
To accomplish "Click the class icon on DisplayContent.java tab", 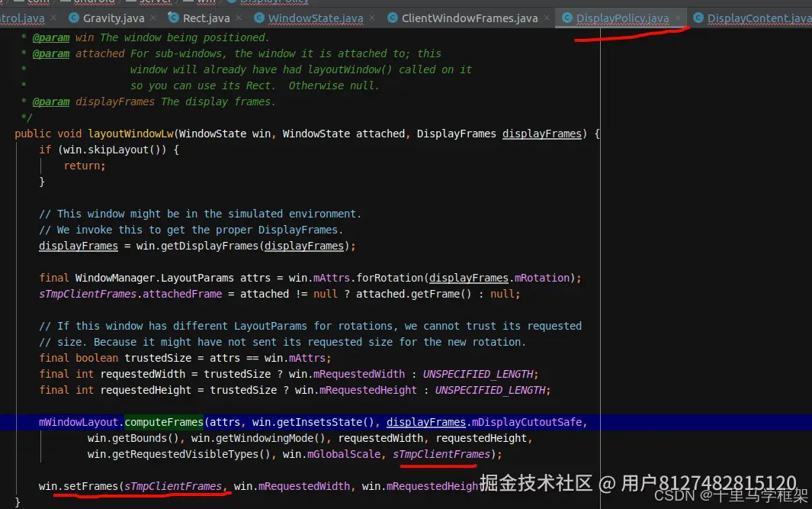I will tap(698, 18).
